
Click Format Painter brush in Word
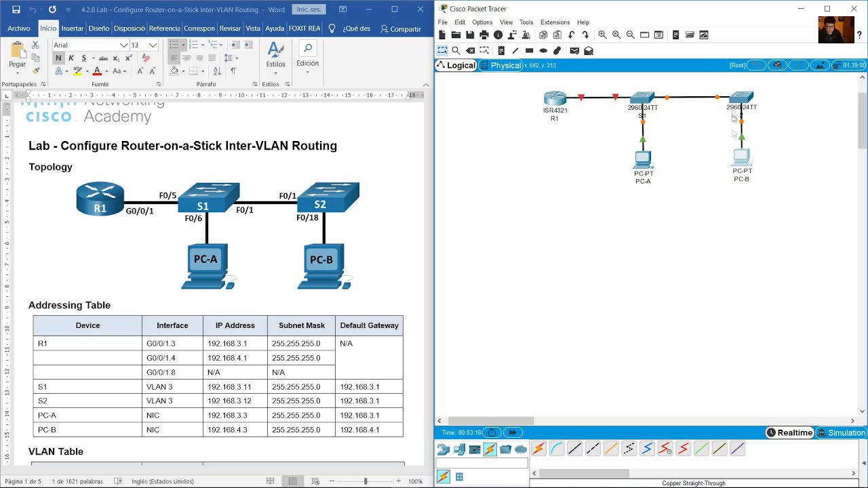[x=35, y=70]
